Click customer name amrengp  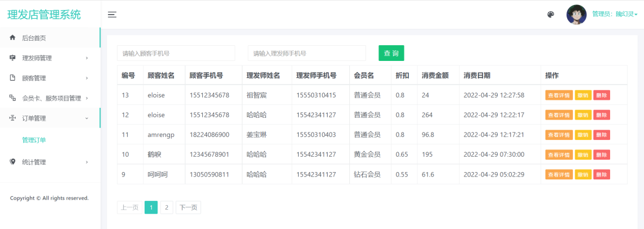pos(162,135)
